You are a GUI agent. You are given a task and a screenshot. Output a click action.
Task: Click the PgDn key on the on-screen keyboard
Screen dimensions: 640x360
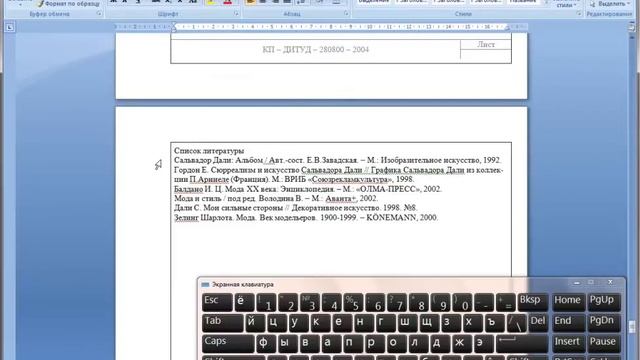(x=604, y=322)
